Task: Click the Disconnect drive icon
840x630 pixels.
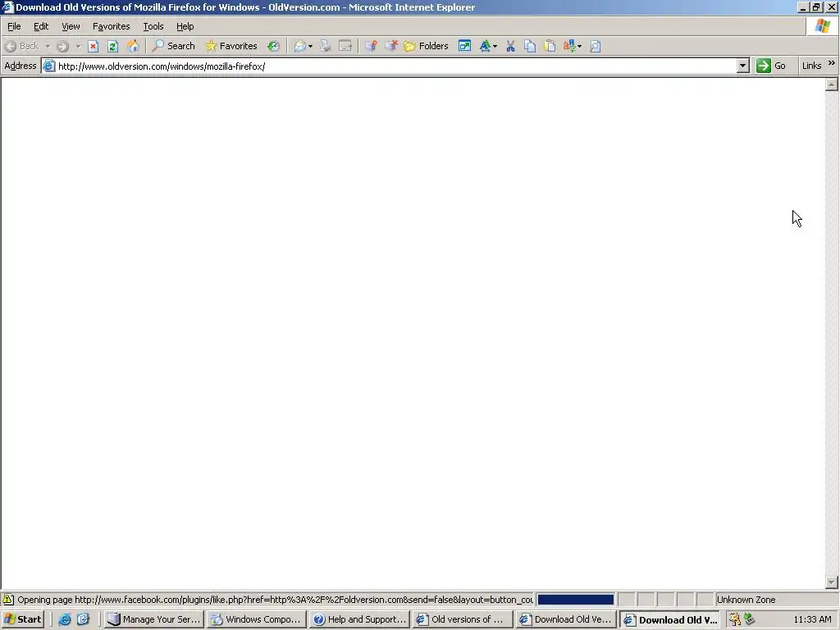Action: (x=391, y=46)
